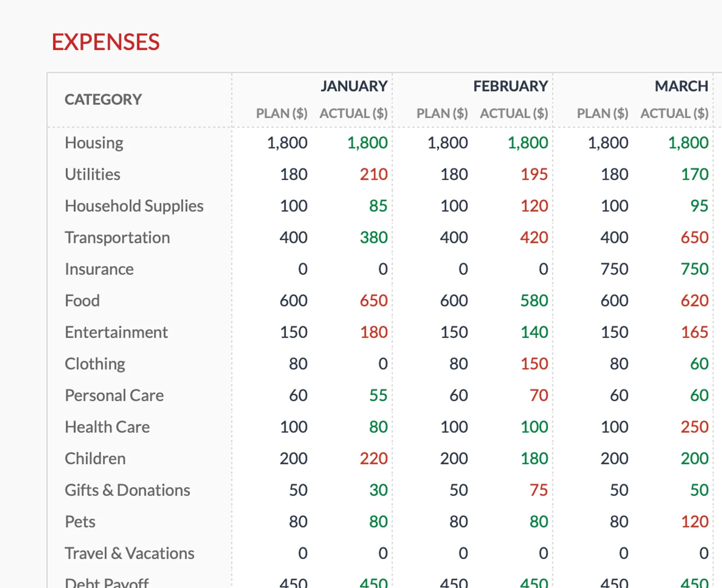The width and height of the screenshot is (722, 588).
Task: Click the CATEGORY column header
Action: (x=102, y=100)
